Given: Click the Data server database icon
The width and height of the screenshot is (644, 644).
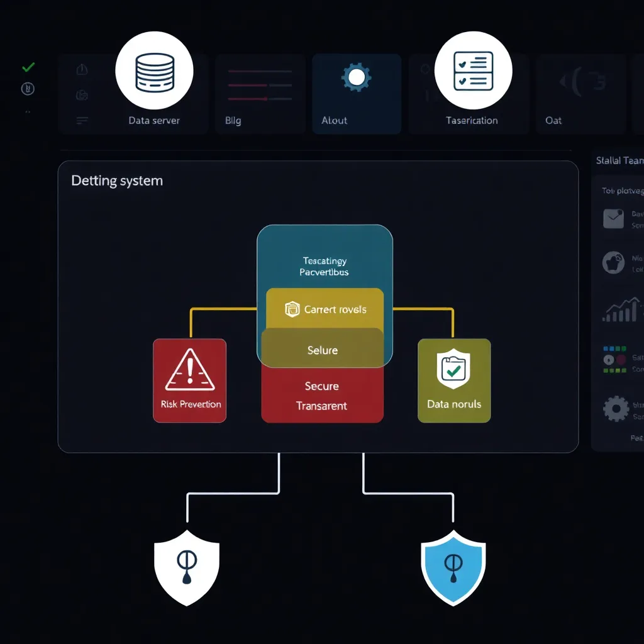Looking at the screenshot, I should click(154, 70).
